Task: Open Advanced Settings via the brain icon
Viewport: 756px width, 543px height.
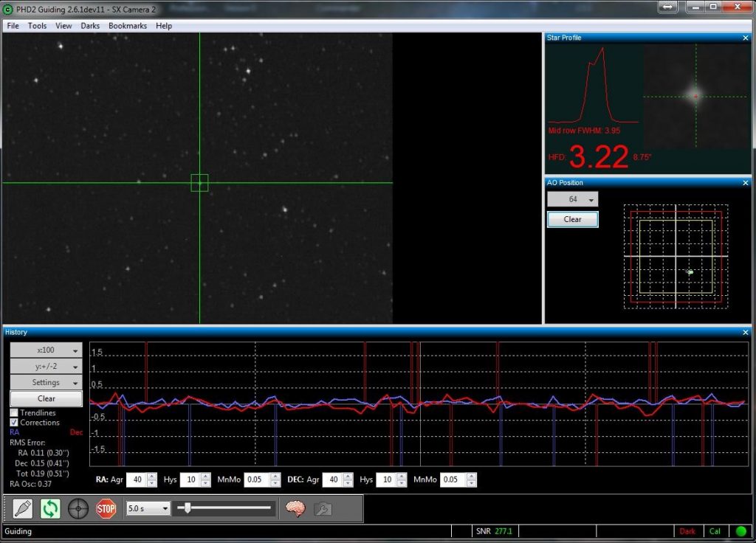Action: pos(295,509)
